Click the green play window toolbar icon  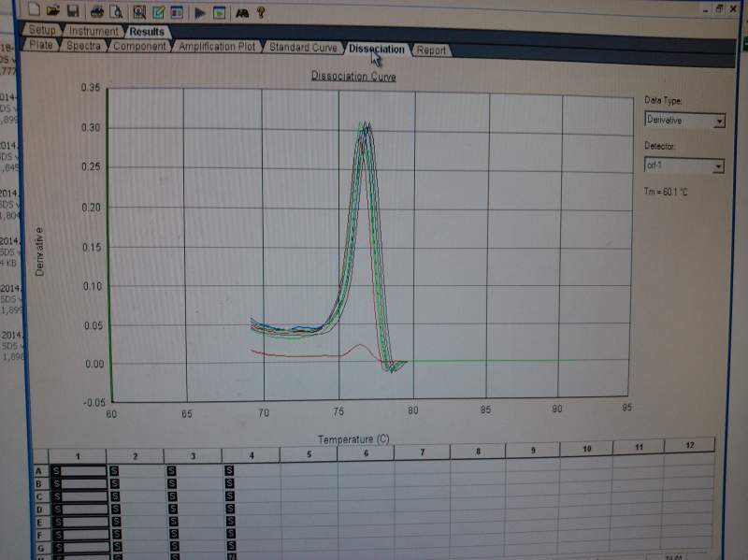pyautogui.click(x=220, y=13)
